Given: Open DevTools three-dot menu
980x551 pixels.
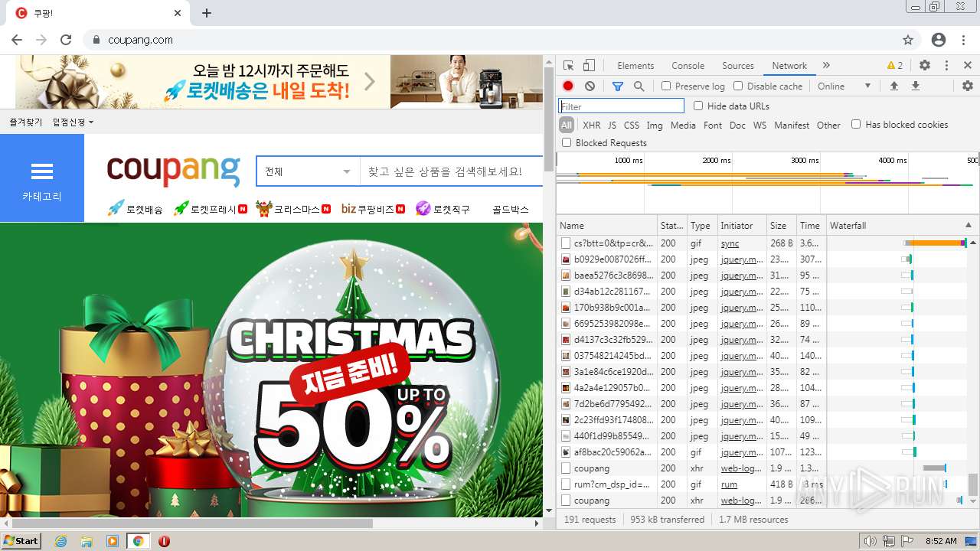Looking at the screenshot, I should point(946,66).
